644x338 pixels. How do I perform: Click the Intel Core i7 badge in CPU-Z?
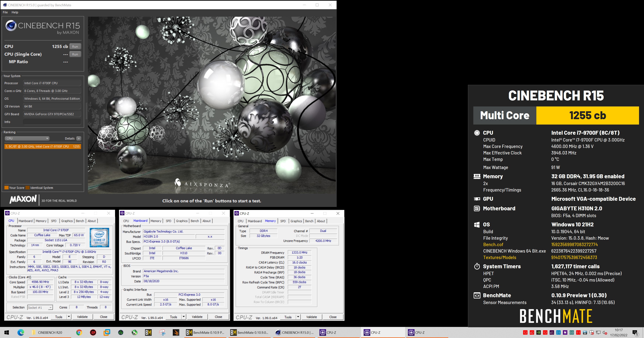99,237
